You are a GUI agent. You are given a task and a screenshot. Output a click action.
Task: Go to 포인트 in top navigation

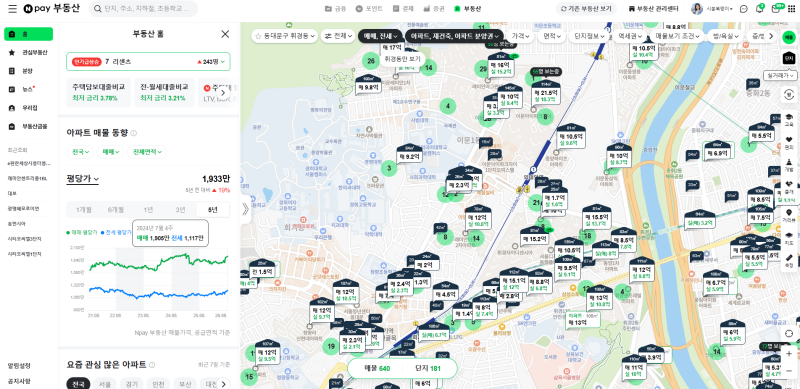[369, 9]
